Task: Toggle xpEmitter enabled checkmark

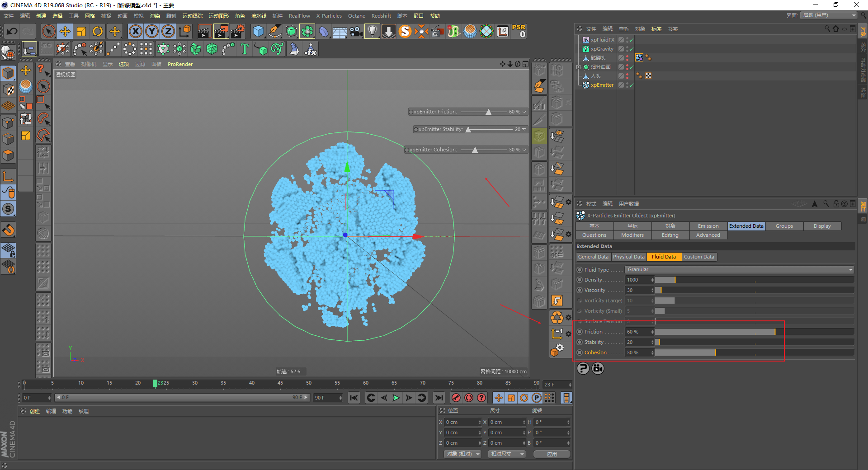Action: point(631,85)
